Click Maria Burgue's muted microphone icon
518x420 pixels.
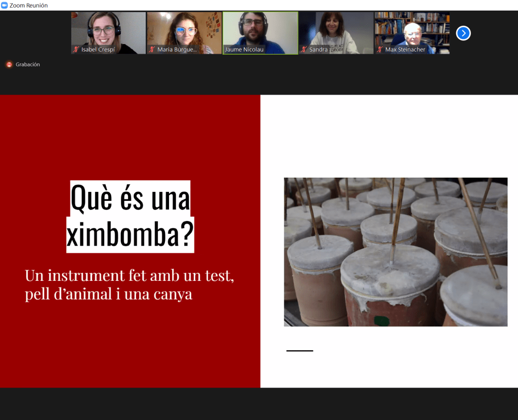[152, 50]
